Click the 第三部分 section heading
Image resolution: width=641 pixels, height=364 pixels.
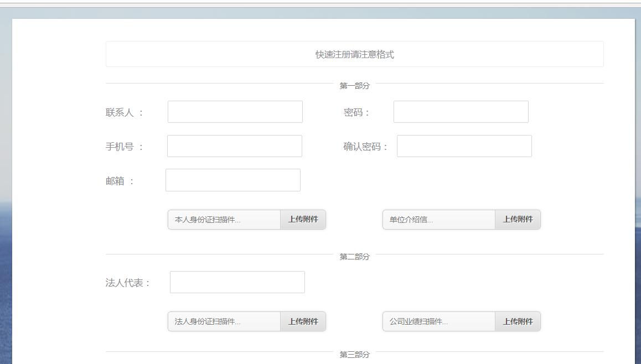pyautogui.click(x=354, y=355)
